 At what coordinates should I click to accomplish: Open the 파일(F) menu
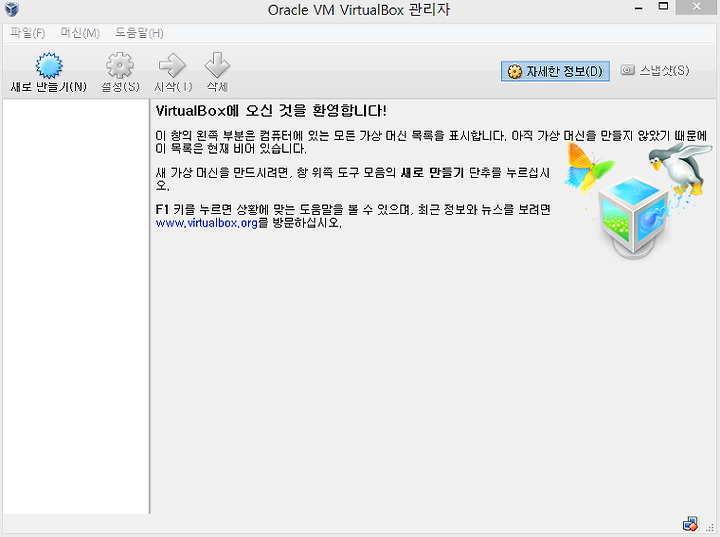[28, 33]
